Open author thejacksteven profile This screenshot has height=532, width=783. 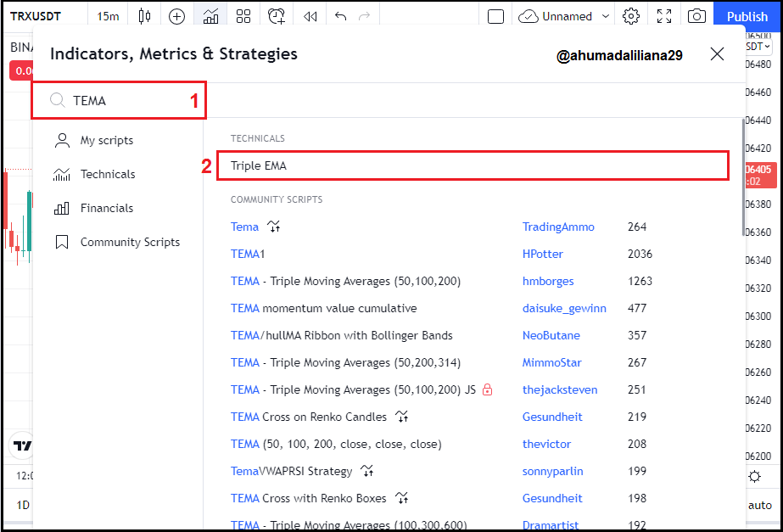pyautogui.click(x=560, y=389)
